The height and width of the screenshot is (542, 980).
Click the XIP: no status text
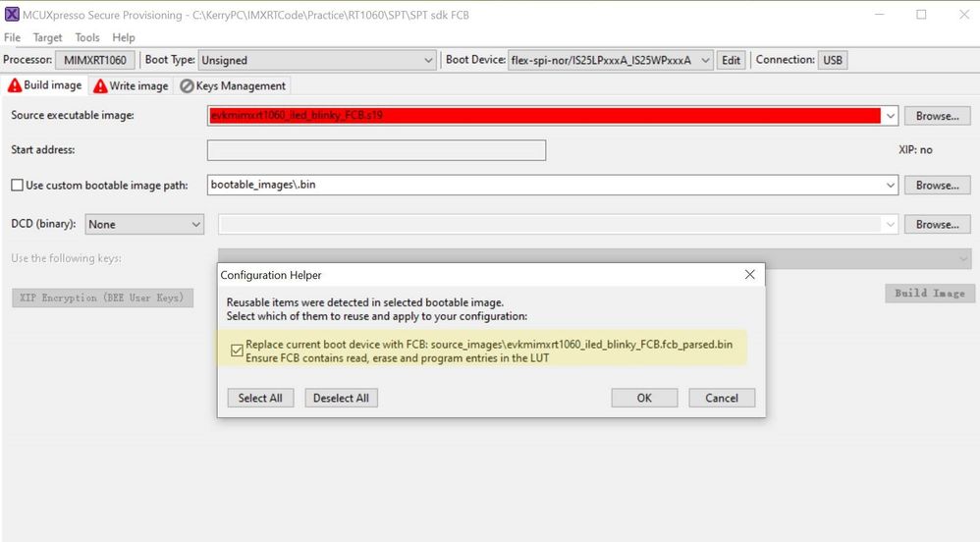coord(915,150)
